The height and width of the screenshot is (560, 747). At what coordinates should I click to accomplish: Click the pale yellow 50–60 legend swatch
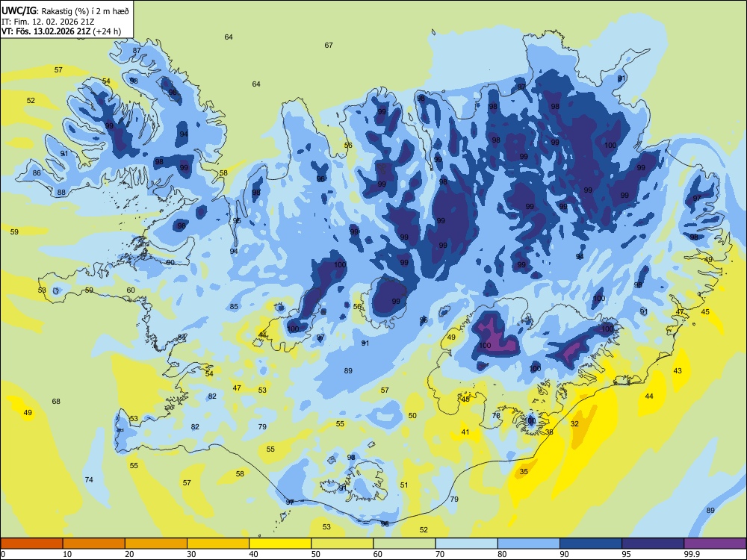coord(342,544)
